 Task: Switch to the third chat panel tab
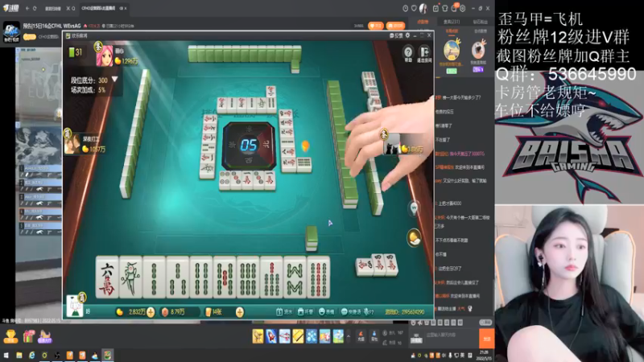coord(480,22)
